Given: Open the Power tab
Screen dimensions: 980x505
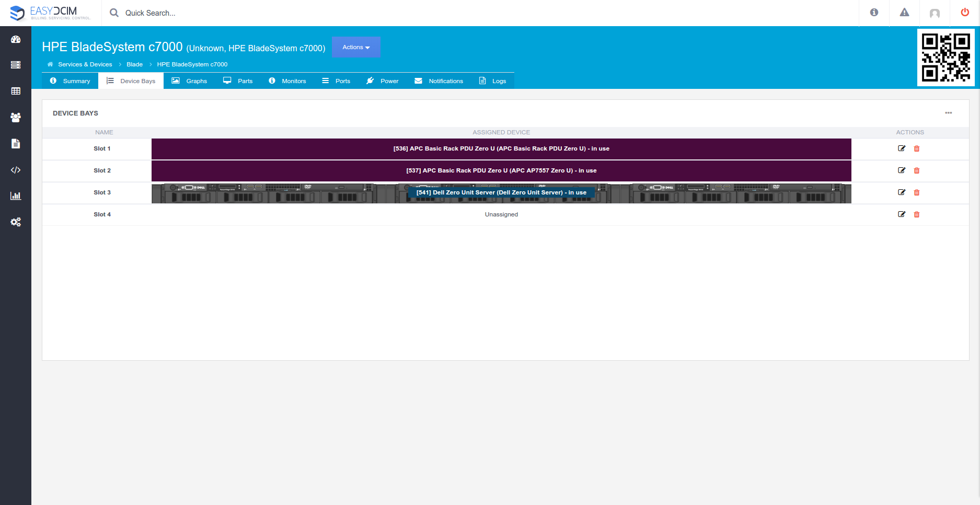Looking at the screenshot, I should coord(382,81).
